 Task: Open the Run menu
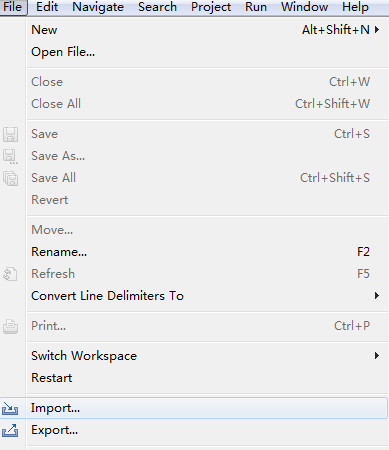point(256,7)
